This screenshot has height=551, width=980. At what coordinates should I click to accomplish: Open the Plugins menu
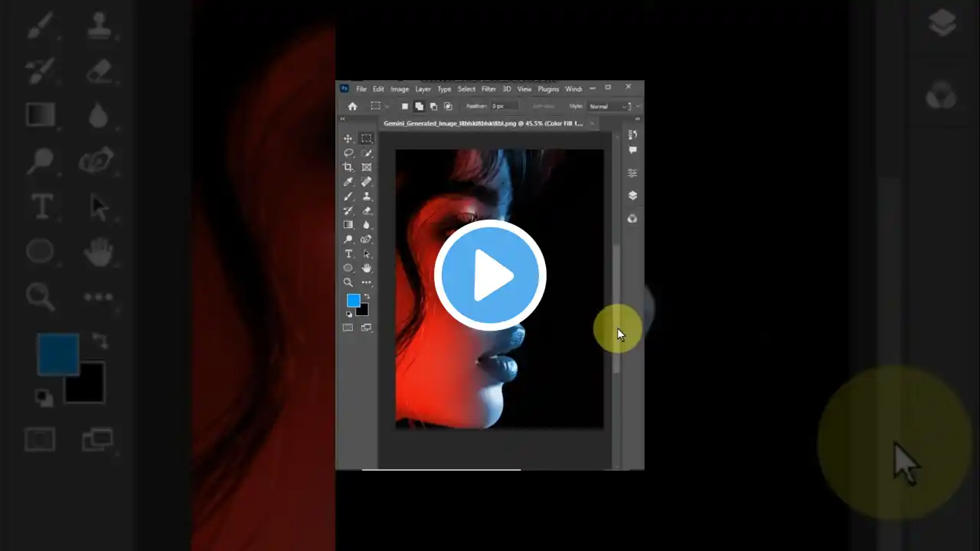point(548,90)
